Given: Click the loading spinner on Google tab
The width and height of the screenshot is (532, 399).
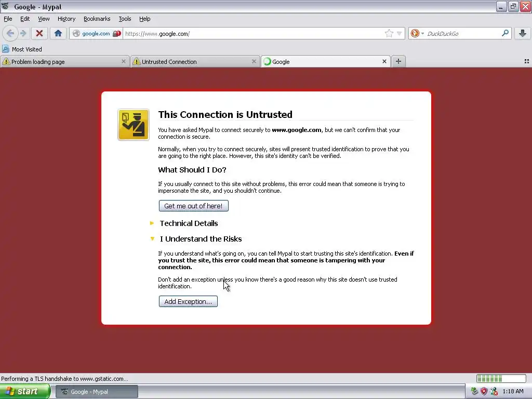Looking at the screenshot, I should point(267,61).
